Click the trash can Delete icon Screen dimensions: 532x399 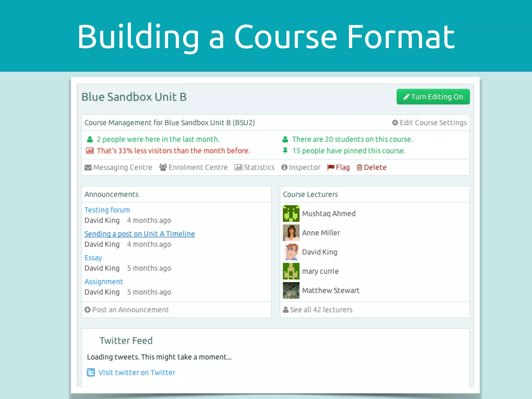359,168
